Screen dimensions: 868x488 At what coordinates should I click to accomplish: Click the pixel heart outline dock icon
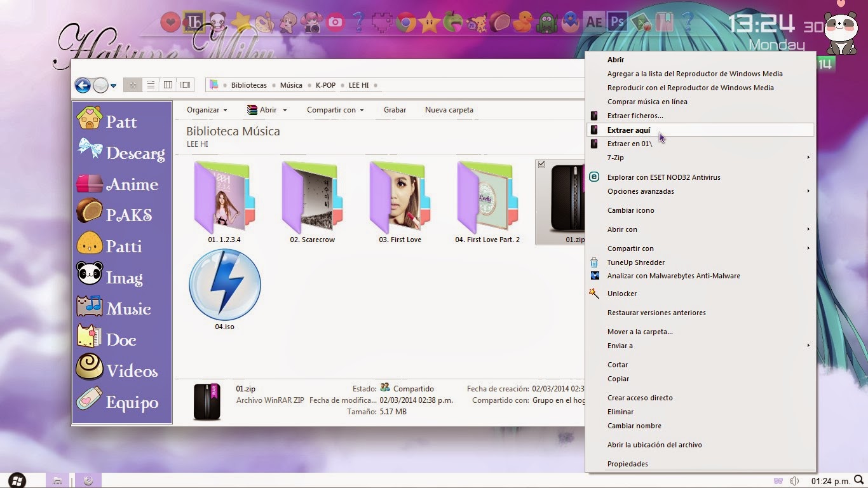[x=382, y=23]
